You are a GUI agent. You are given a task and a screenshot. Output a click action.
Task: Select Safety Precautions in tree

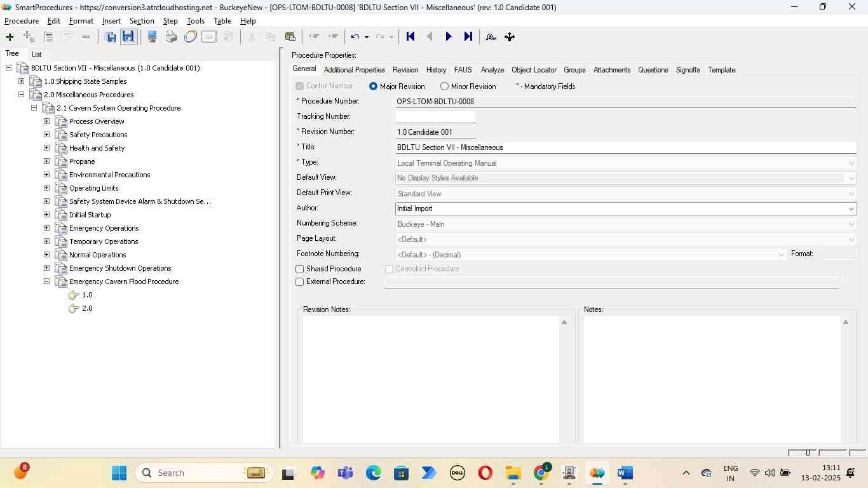[98, 135]
